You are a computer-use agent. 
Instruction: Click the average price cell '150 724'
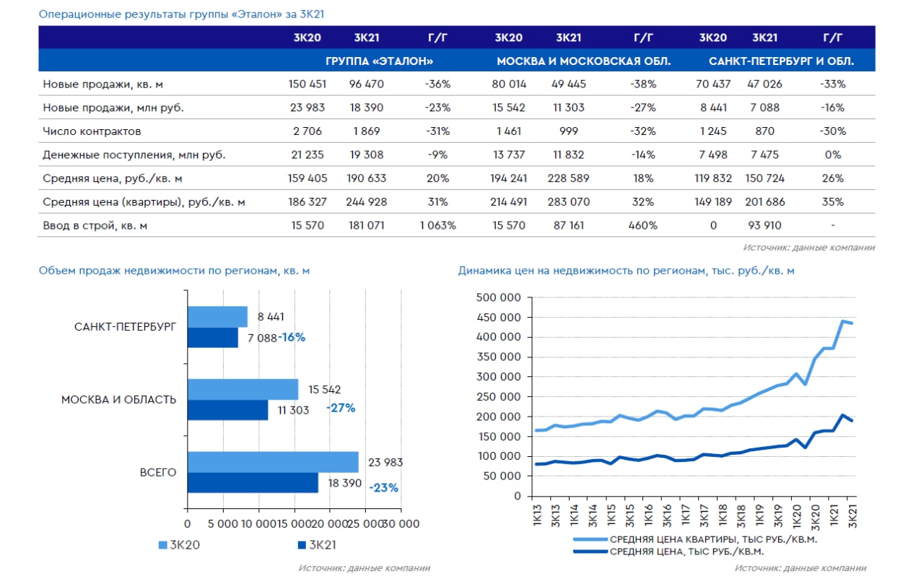pos(764,178)
